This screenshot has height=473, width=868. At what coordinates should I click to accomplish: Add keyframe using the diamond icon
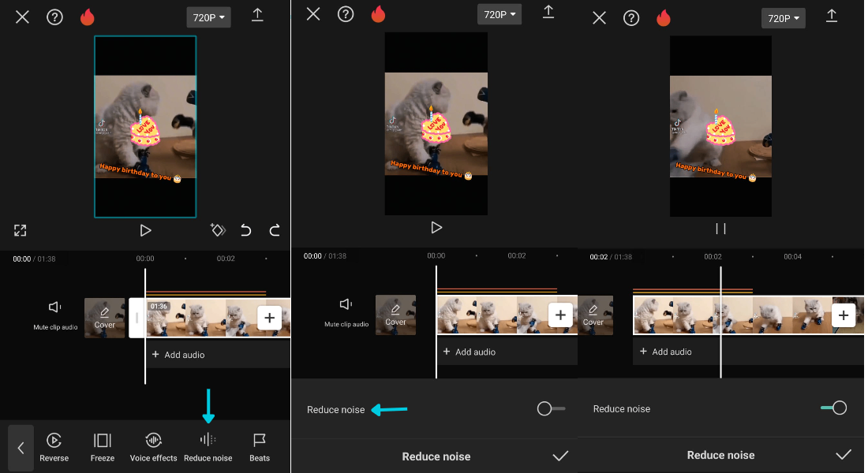[218, 230]
